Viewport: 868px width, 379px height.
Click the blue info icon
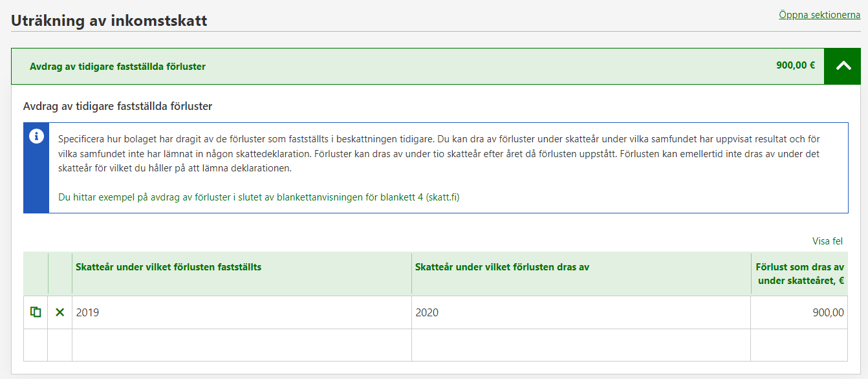coord(37,136)
